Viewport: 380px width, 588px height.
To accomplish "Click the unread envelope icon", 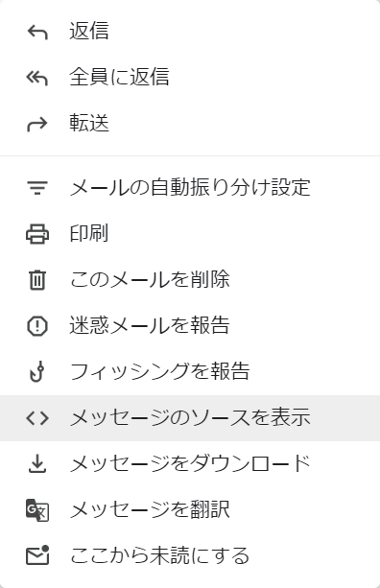I will 37,555.
